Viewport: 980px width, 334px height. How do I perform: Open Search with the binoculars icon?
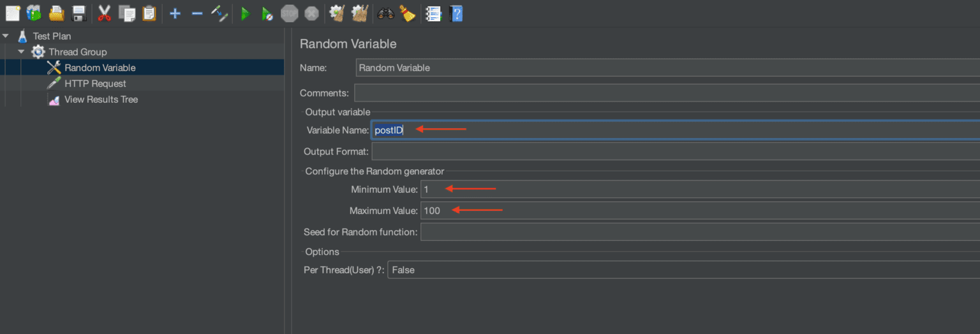[385, 13]
